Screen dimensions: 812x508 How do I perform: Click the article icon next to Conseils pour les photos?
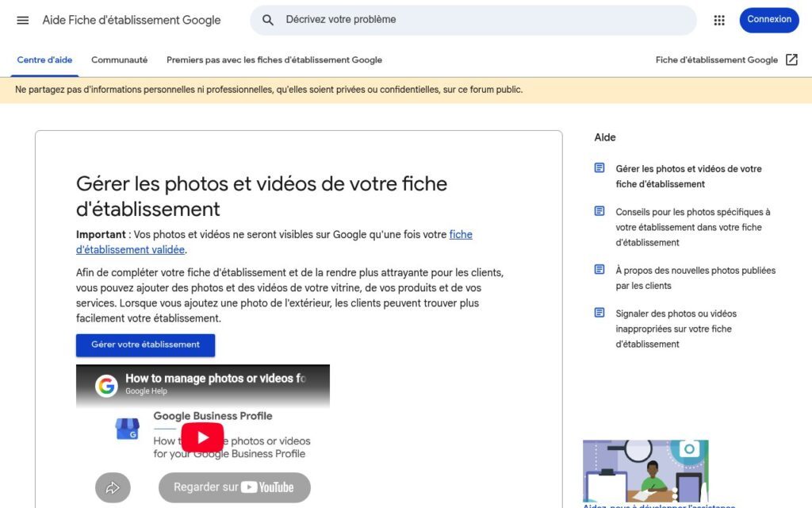point(599,211)
